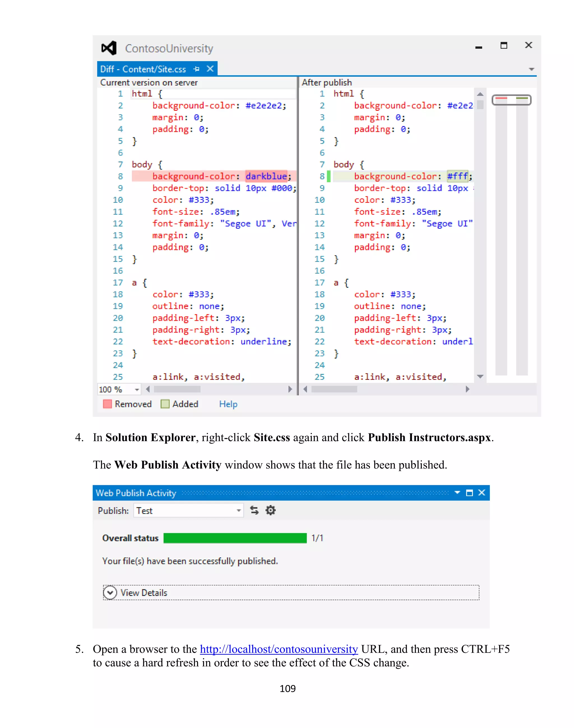The width and height of the screenshot is (574, 728).
Task: Click the After publish horizontal scrollbar thumb
Action: [x=334, y=389]
